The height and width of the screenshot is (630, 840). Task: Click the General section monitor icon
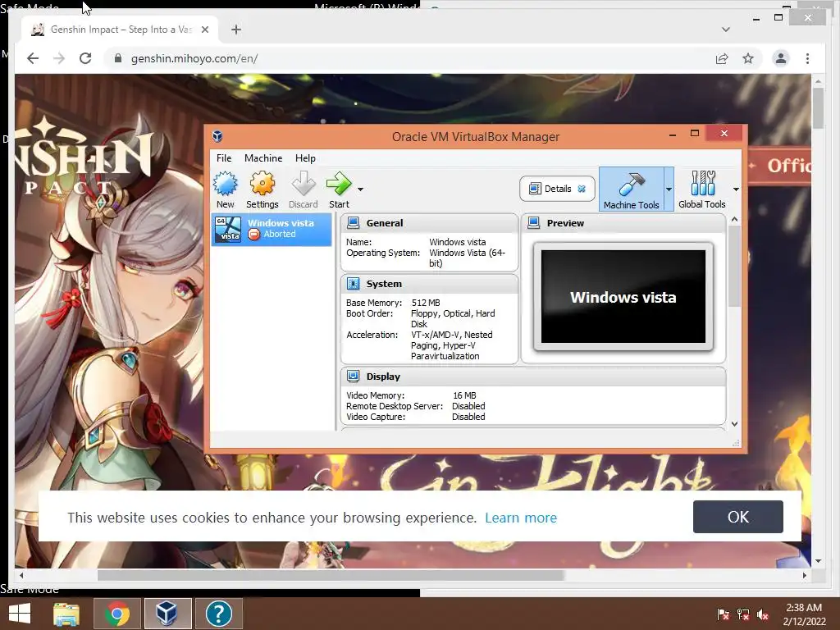tap(353, 222)
